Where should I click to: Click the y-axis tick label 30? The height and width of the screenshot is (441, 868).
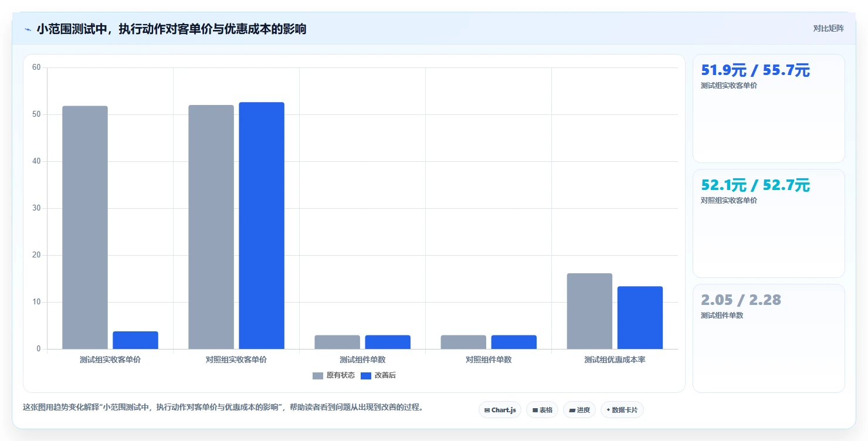(36, 208)
